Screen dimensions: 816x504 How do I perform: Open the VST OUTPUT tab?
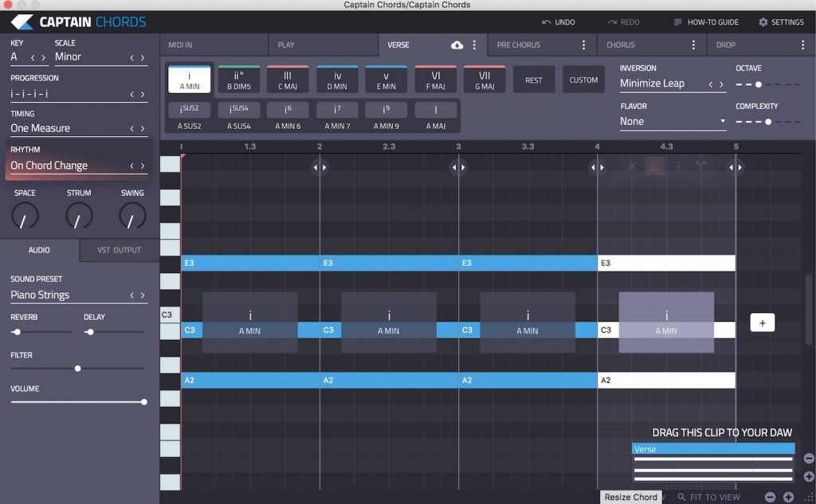(x=119, y=249)
